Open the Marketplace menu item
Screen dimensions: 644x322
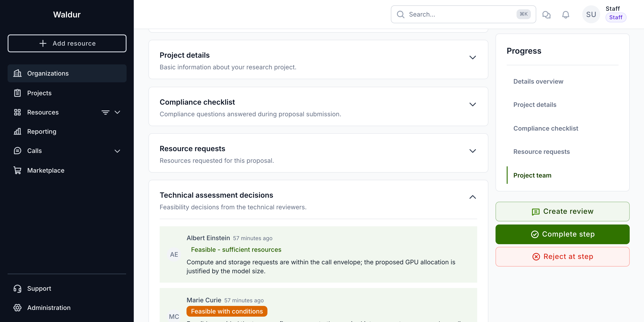(x=67, y=170)
